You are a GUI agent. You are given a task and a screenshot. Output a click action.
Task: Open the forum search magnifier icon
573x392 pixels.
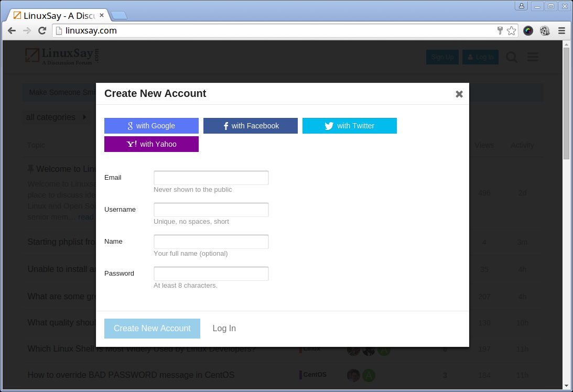[512, 57]
